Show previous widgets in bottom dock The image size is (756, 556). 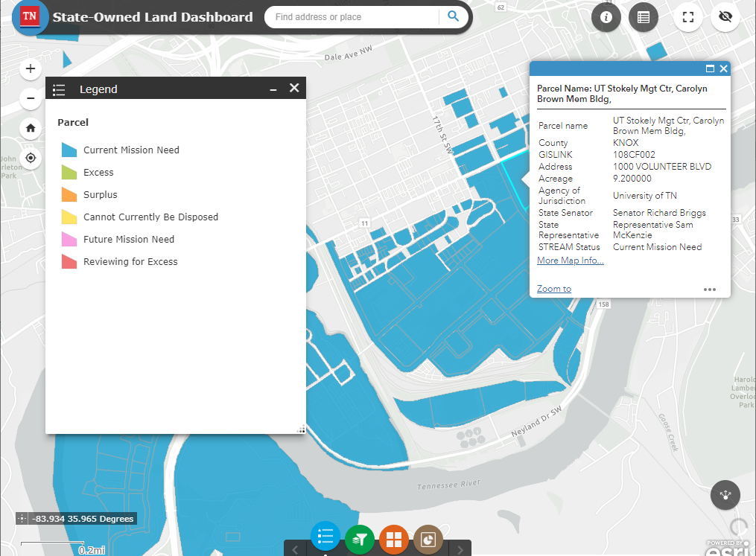[x=295, y=549]
